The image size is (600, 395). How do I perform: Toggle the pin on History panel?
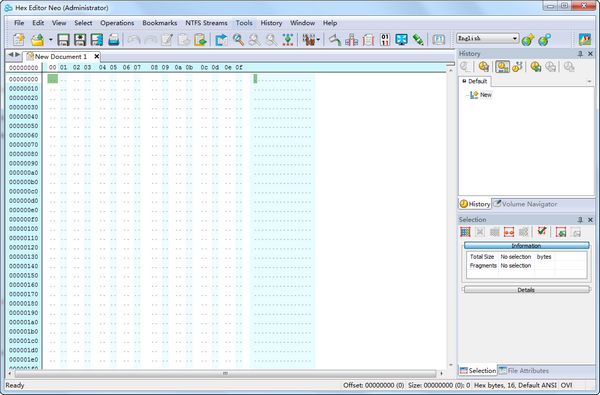[x=580, y=54]
